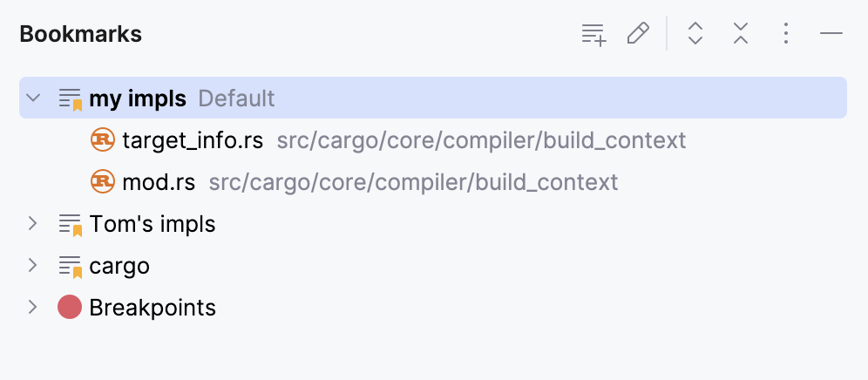Open the target_info.rs bookmark
Screen dimensions: 868x380
(x=193, y=140)
